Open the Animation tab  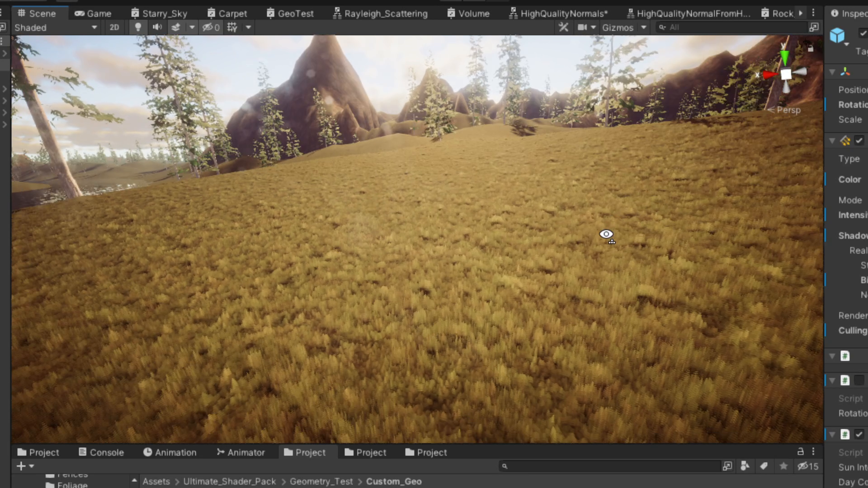pos(170,452)
